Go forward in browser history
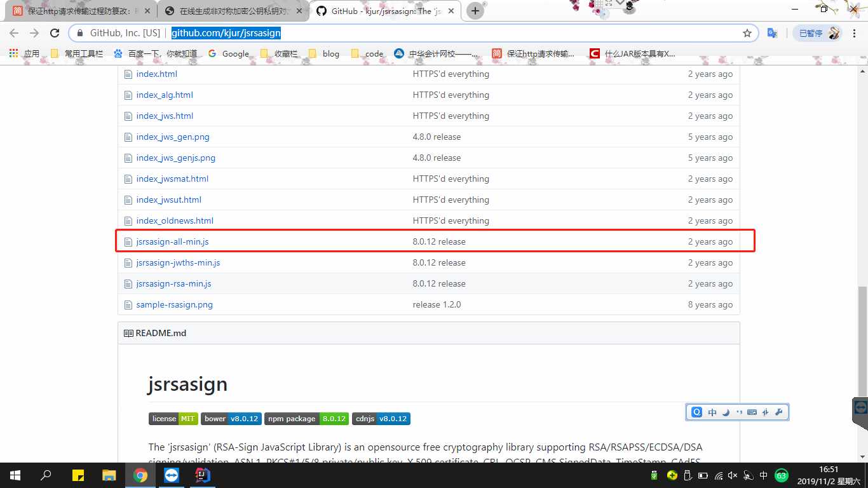 (34, 33)
